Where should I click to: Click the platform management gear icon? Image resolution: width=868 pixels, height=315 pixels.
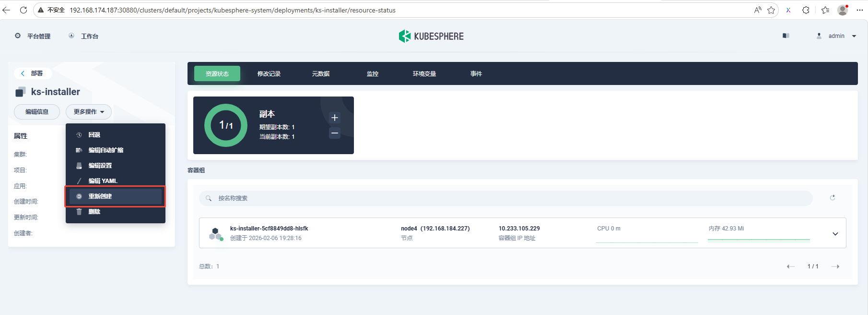point(18,36)
